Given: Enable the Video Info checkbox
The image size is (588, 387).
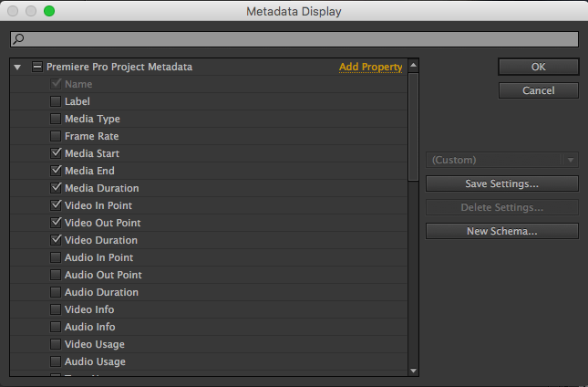Looking at the screenshot, I should [56, 309].
